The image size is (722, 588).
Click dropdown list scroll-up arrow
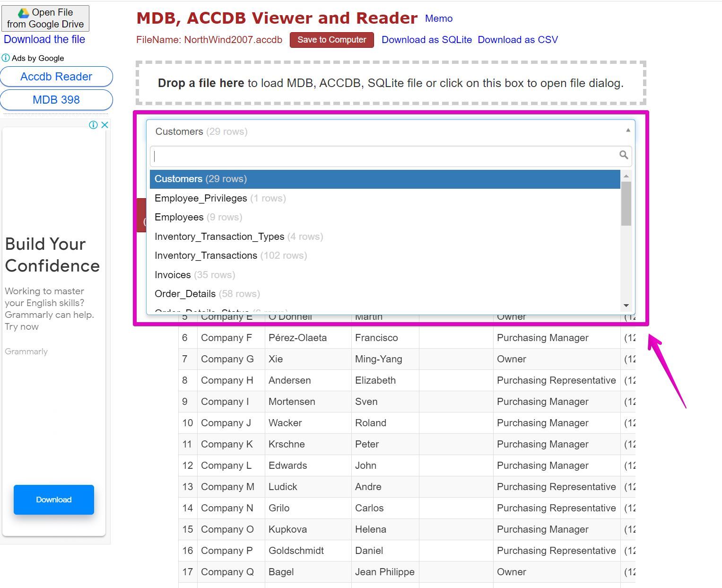[626, 176]
